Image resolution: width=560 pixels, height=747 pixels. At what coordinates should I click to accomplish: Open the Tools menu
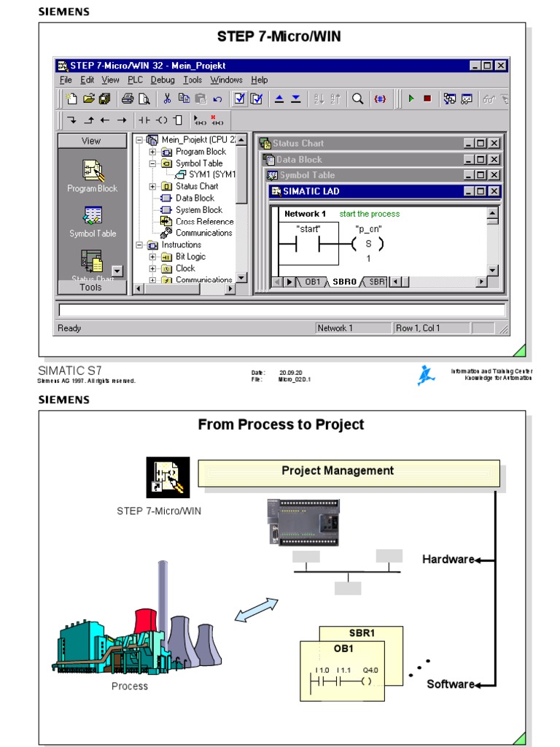tap(192, 80)
